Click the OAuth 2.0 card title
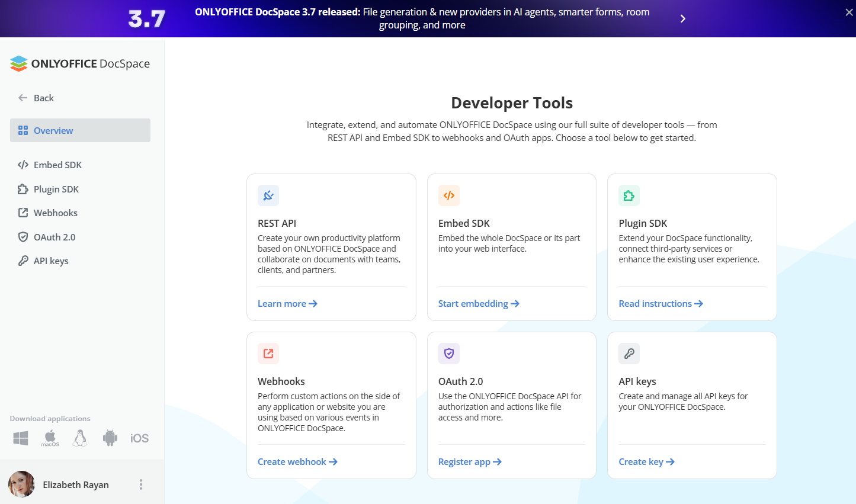Screen dimensions: 856x504 point(460,381)
